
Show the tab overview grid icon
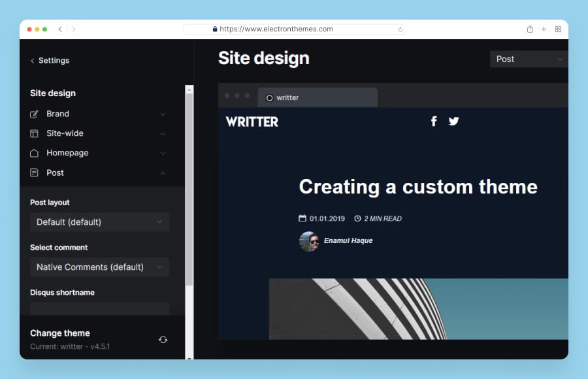[x=558, y=29]
